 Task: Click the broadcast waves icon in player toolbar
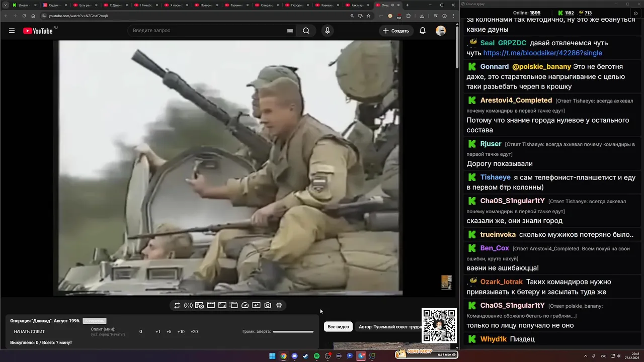point(188,305)
